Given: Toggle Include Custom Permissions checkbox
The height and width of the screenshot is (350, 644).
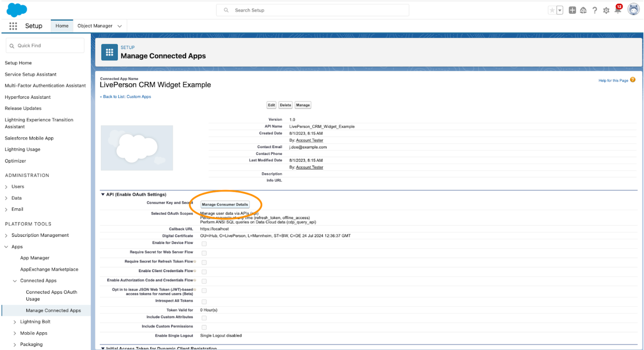Looking at the screenshot, I should (204, 327).
